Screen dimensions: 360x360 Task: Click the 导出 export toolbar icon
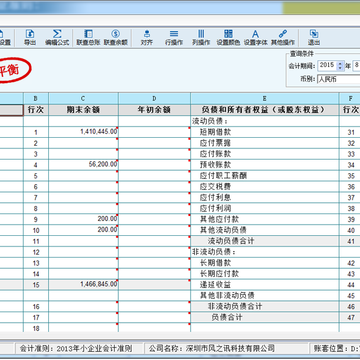(x=30, y=38)
